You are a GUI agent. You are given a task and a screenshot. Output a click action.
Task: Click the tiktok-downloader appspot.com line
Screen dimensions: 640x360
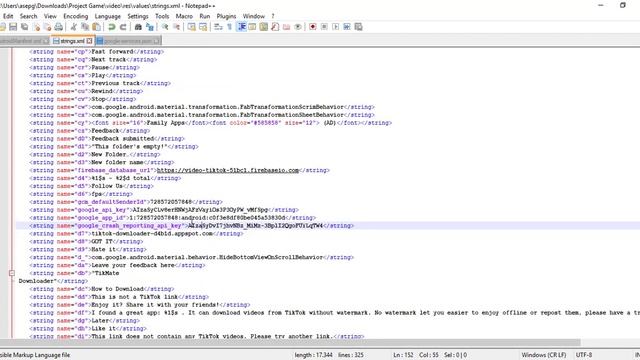pos(136,233)
